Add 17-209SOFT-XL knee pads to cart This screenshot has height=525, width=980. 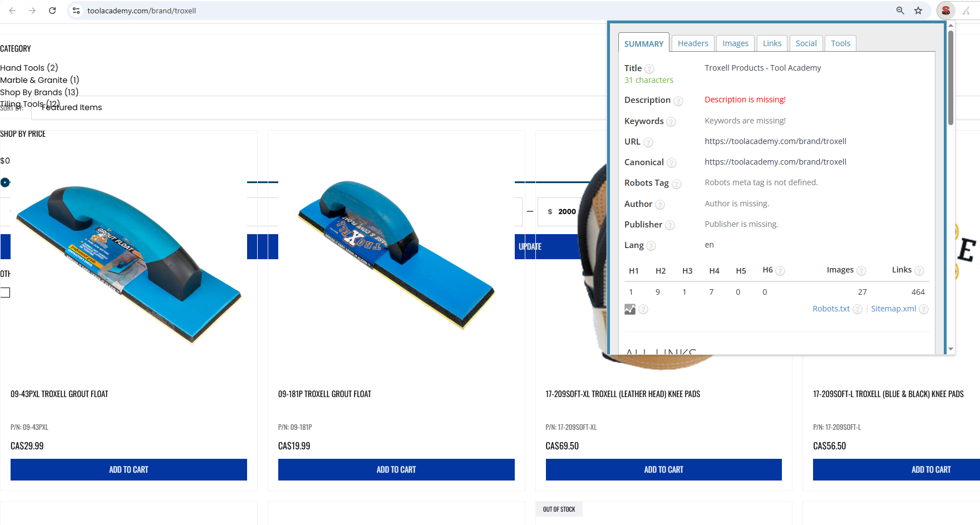point(664,469)
